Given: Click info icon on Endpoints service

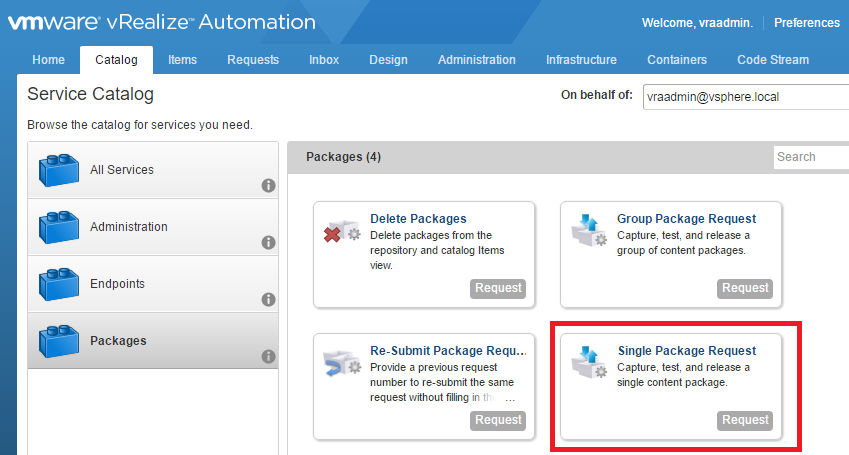Looking at the screenshot, I should [268, 300].
